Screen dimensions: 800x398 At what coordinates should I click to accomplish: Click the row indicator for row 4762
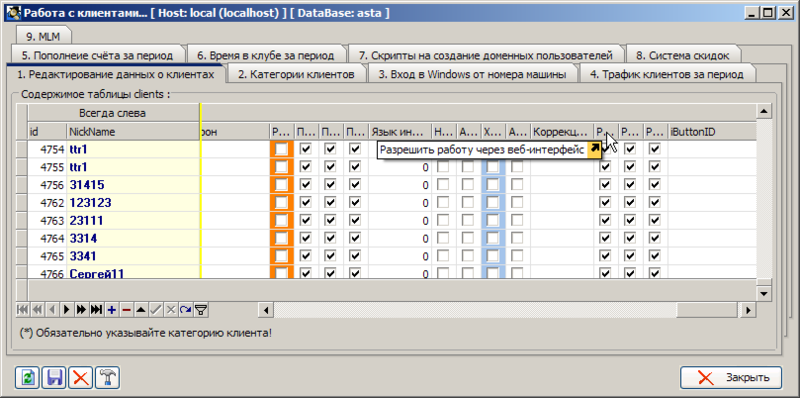point(22,203)
